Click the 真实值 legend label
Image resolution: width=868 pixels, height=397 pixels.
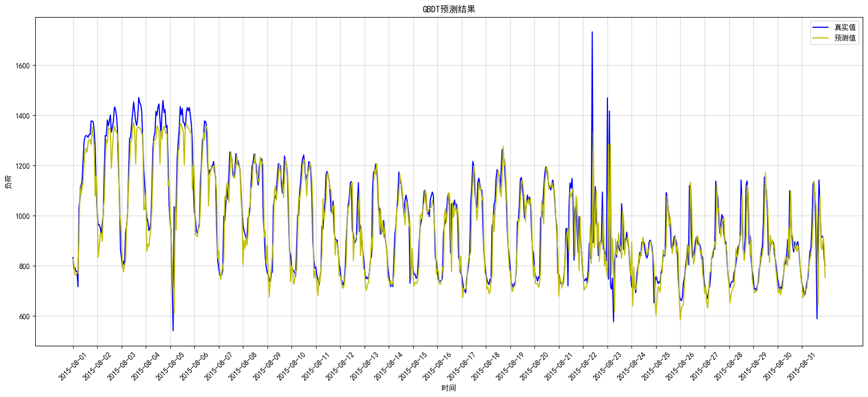845,27
